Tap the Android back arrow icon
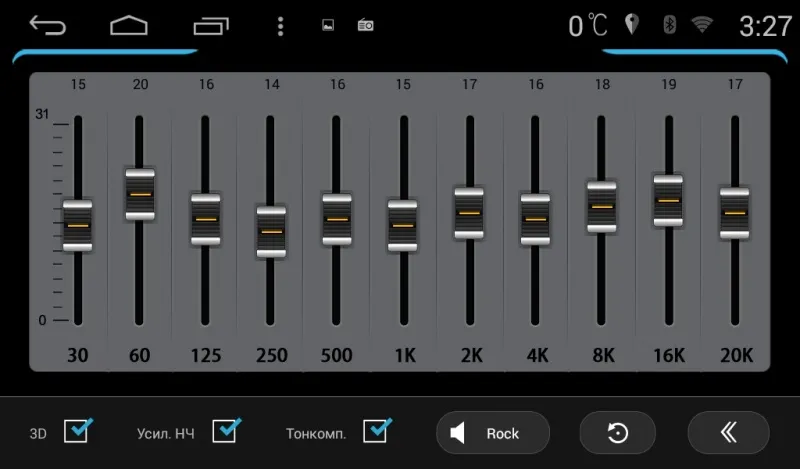 pos(47,26)
